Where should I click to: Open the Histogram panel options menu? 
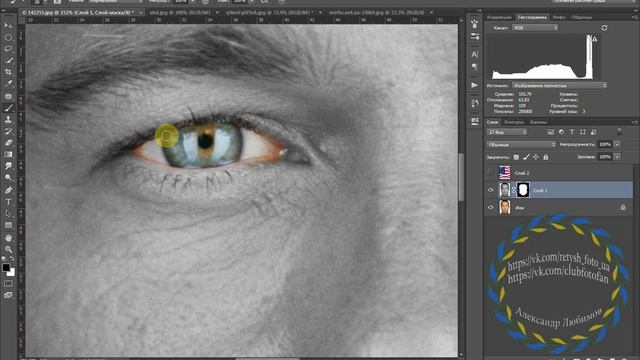635,18
